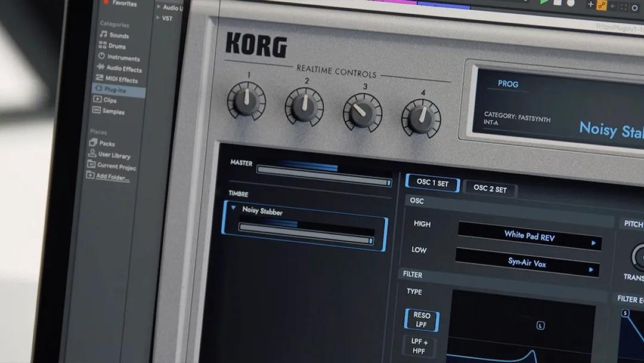The image size is (644, 363).
Task: Switch to the OSC 2 SET tab
Action: [490, 189]
